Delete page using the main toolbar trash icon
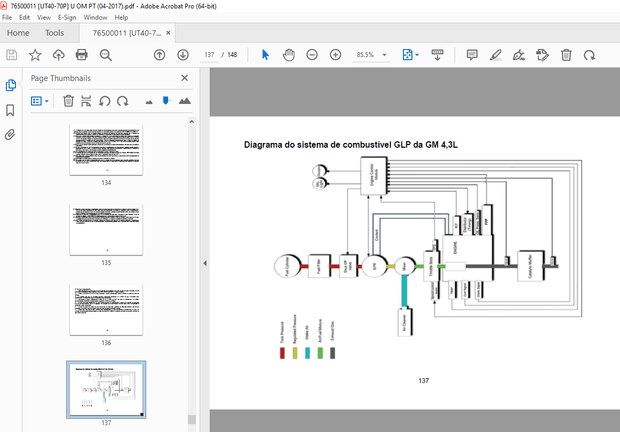The width and height of the screenshot is (620, 432). [566, 55]
